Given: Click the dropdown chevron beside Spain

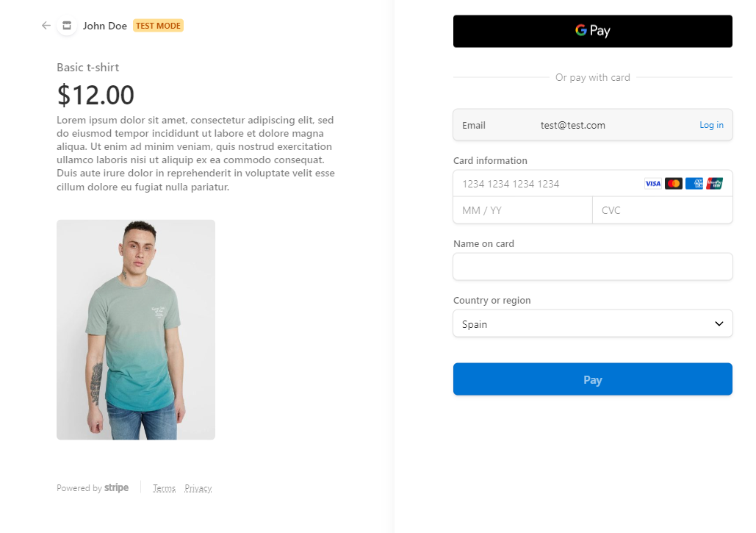Looking at the screenshot, I should pyautogui.click(x=719, y=323).
